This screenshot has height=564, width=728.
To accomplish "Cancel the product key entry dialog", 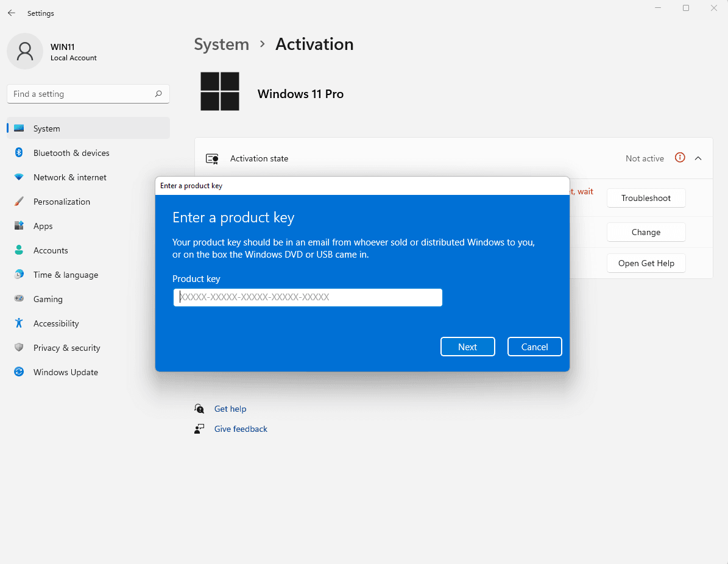I will [534, 347].
